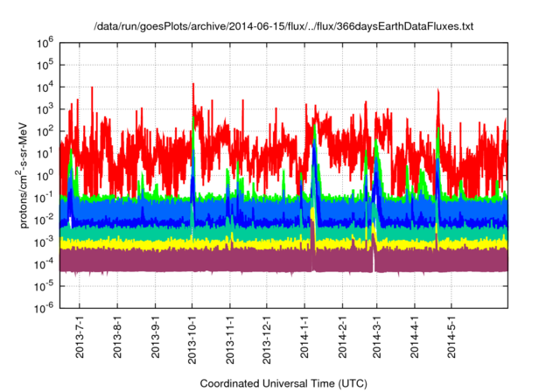This screenshot has width=560, height=392.
Task: Select the 10^-4 y-axis tick label
Action: point(44,264)
